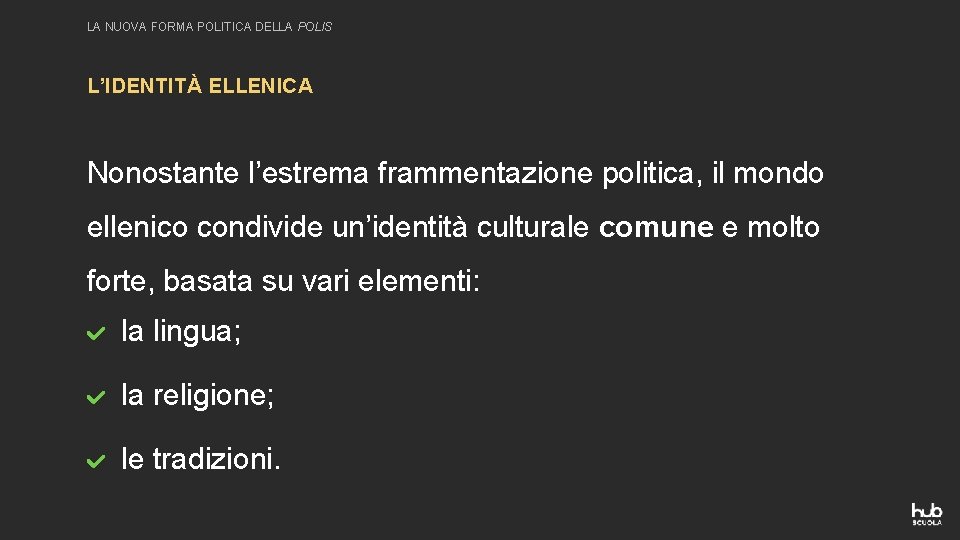Click the green checkmark beside la religione
Image resolution: width=960 pixels, height=540 pixels.
click(x=96, y=397)
